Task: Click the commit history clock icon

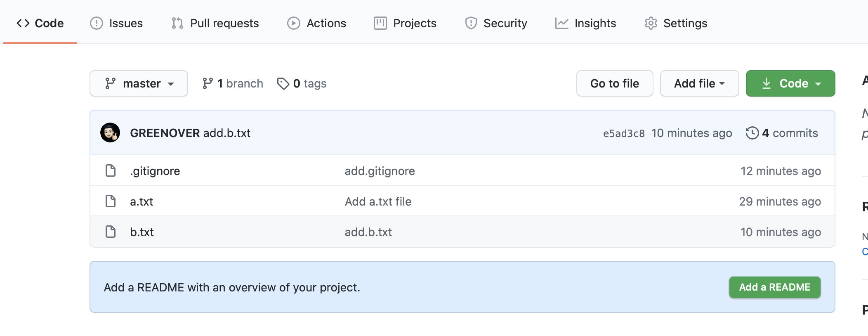Action: [752, 133]
